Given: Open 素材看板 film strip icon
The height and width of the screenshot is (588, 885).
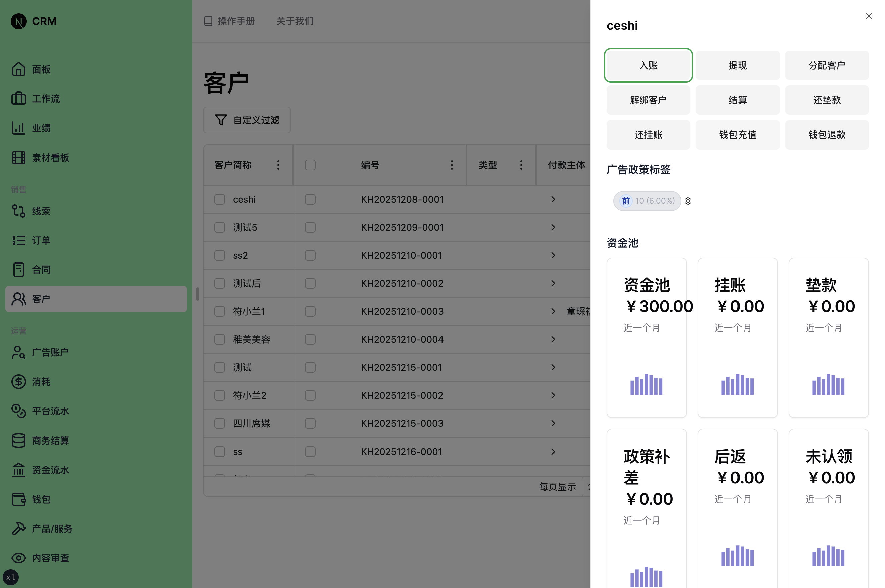Looking at the screenshot, I should (18, 158).
